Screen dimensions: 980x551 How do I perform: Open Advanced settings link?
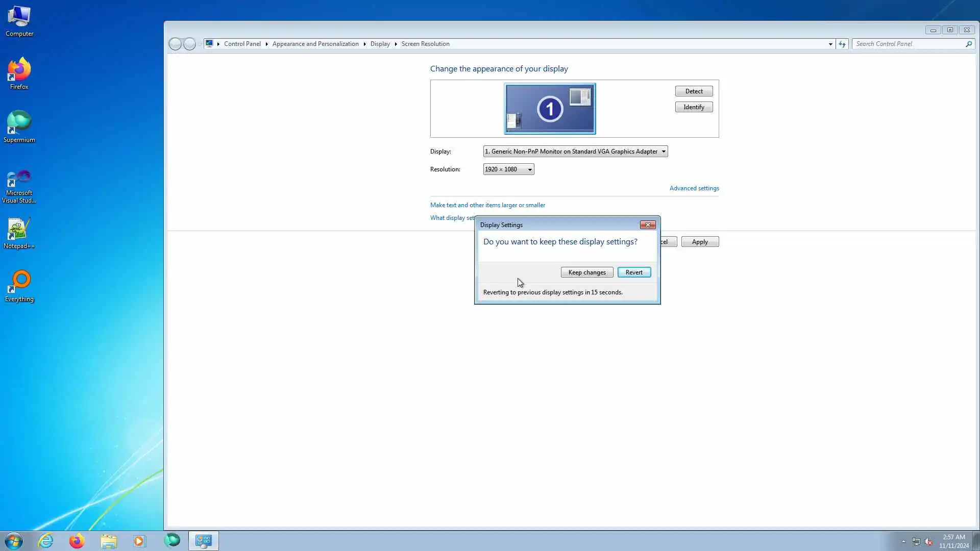(694, 188)
